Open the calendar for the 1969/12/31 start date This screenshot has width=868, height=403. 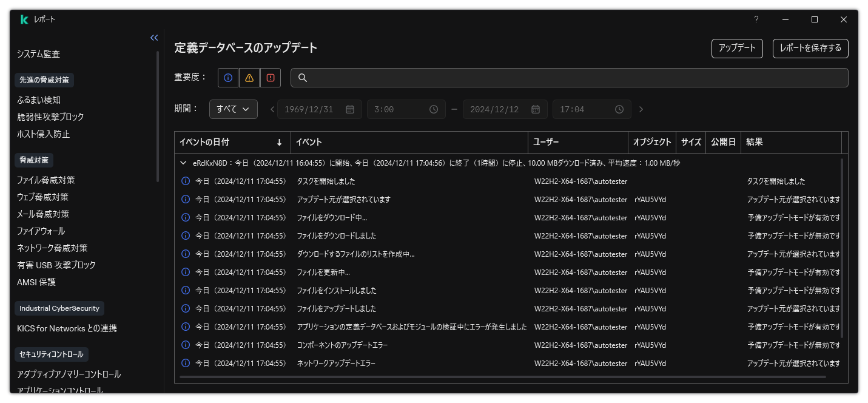pyautogui.click(x=349, y=109)
